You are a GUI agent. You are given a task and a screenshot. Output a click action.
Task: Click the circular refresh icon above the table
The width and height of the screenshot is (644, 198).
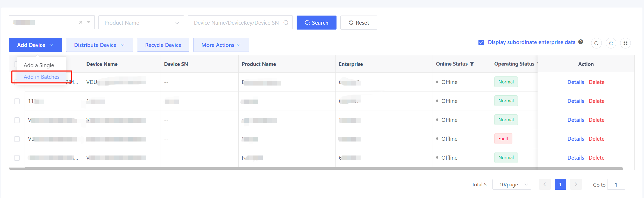611,43
